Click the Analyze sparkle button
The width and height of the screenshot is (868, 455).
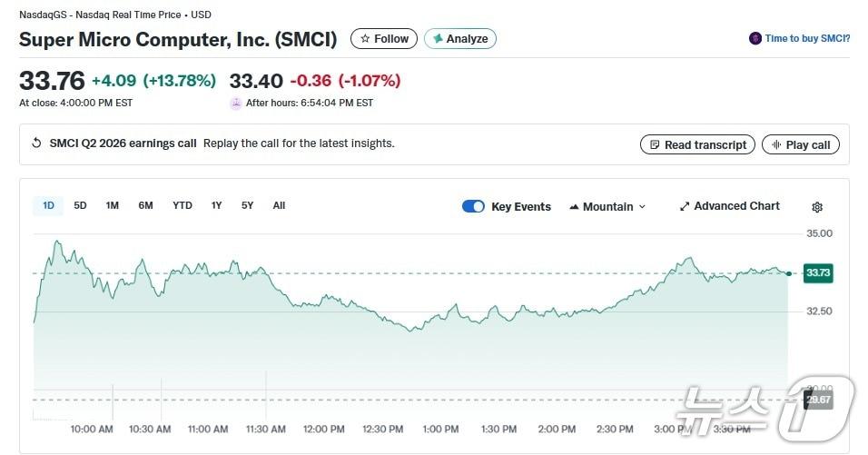point(459,39)
